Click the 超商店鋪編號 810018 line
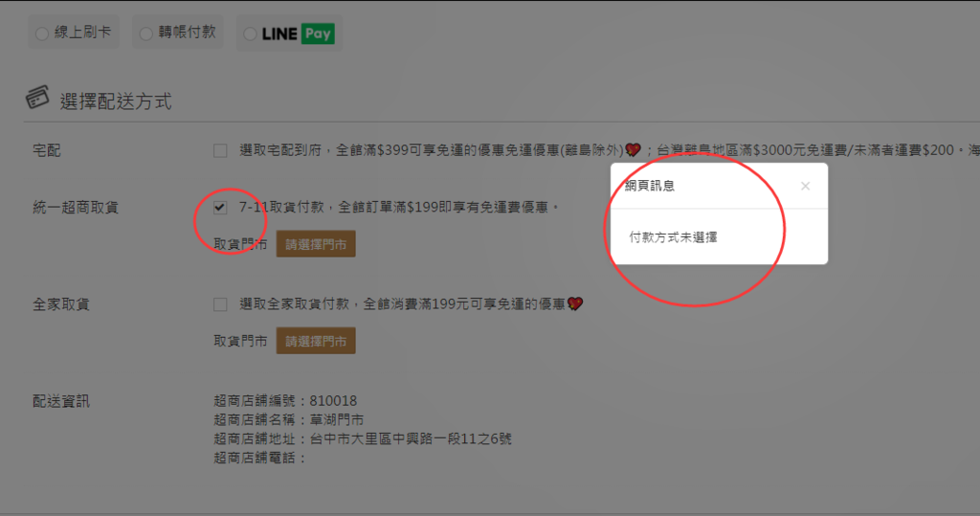 tap(285, 401)
